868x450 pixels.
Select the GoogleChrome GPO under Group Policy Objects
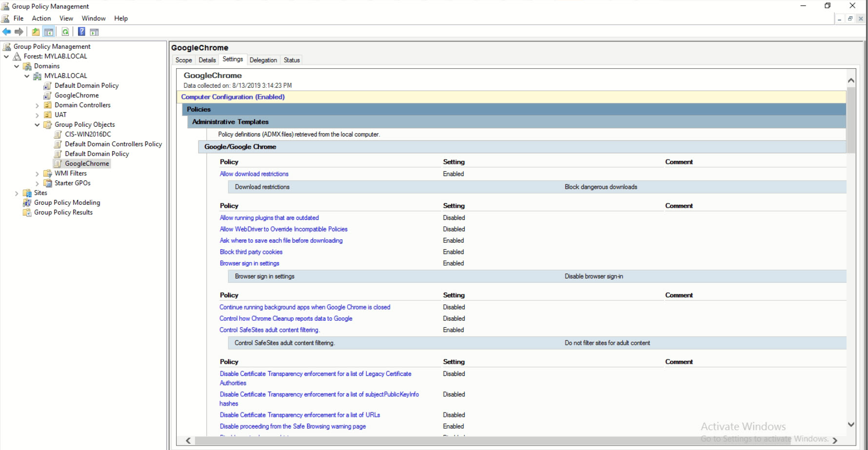pos(87,163)
